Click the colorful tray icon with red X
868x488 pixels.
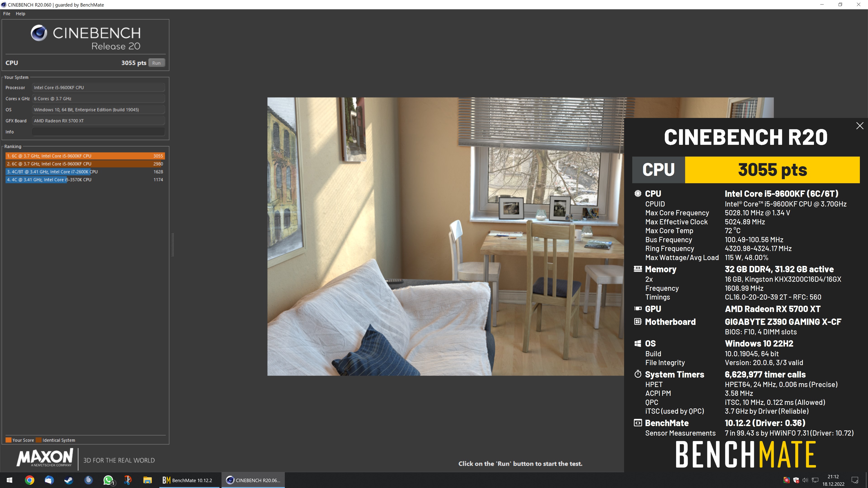(x=787, y=480)
